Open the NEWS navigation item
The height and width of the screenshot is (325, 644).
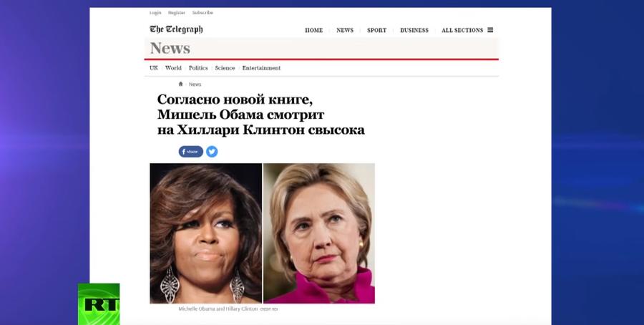(x=345, y=30)
